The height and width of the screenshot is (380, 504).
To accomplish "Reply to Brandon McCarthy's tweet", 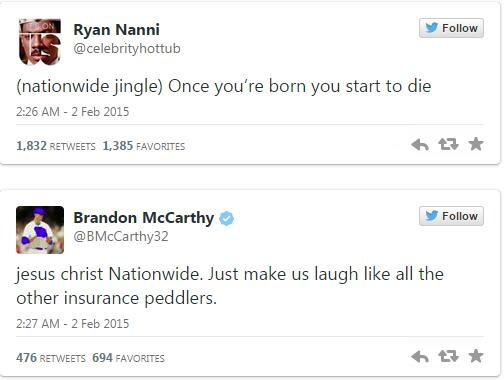I will [x=420, y=357].
